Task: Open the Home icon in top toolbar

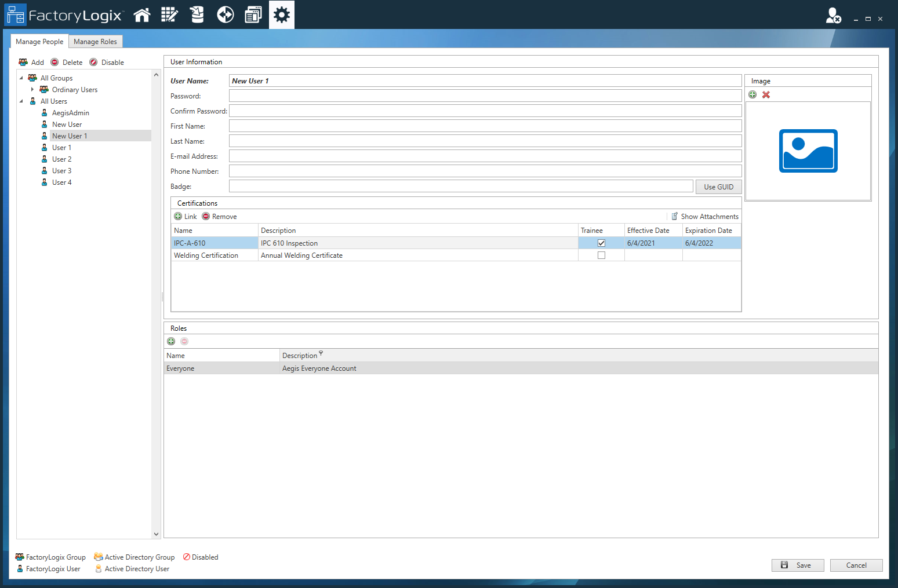Action: point(142,15)
